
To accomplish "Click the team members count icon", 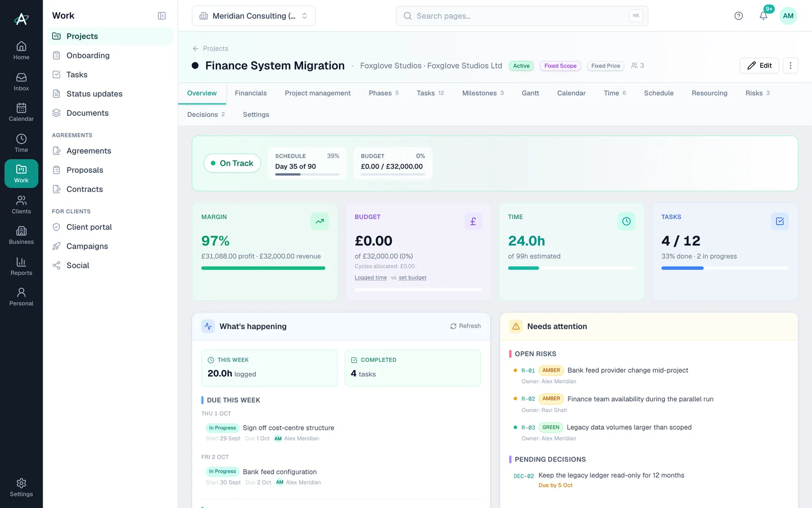I will tap(637, 66).
